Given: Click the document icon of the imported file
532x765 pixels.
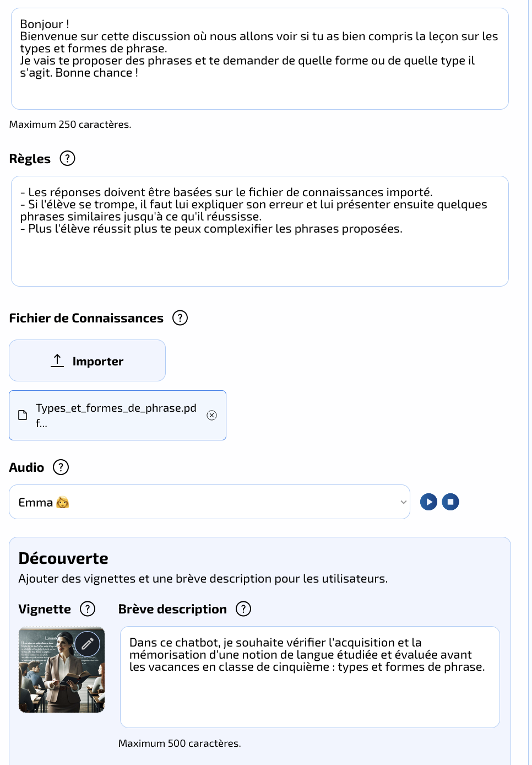Looking at the screenshot, I should point(23,416).
